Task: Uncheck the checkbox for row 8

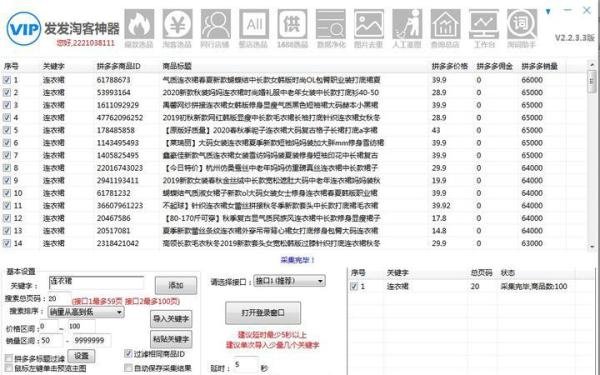Action: coord(7,168)
